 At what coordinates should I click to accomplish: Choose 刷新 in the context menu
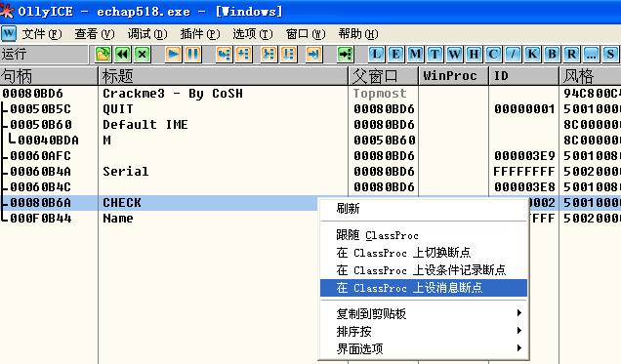(424, 209)
